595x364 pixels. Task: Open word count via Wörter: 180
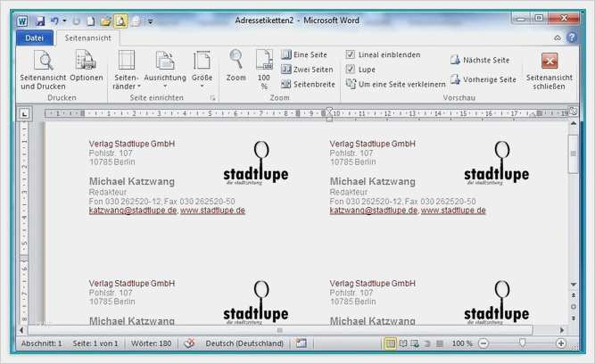[x=151, y=343]
